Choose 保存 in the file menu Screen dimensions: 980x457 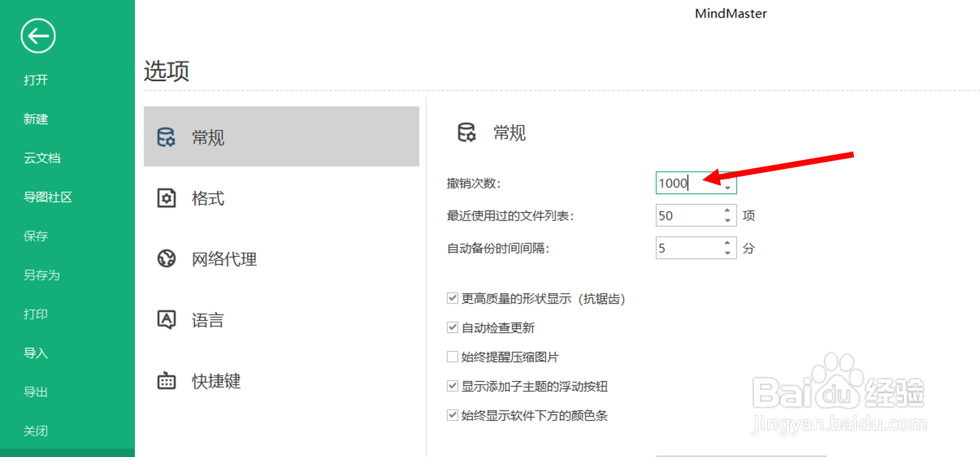(x=36, y=236)
